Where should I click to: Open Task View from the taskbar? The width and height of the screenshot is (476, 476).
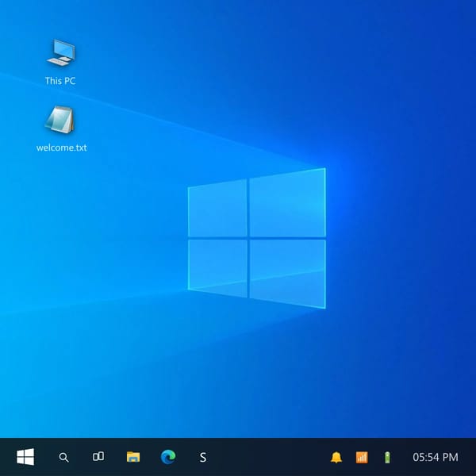click(x=98, y=457)
